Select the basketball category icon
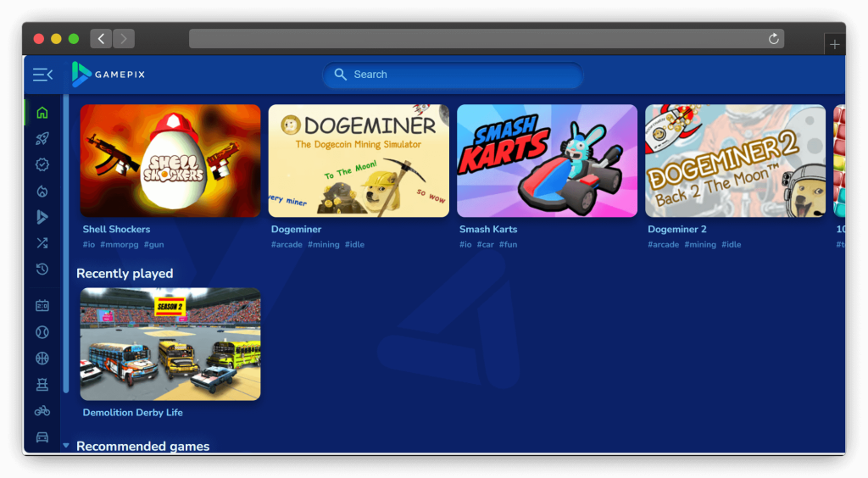Image resolution: width=868 pixels, height=478 pixels. click(x=42, y=358)
